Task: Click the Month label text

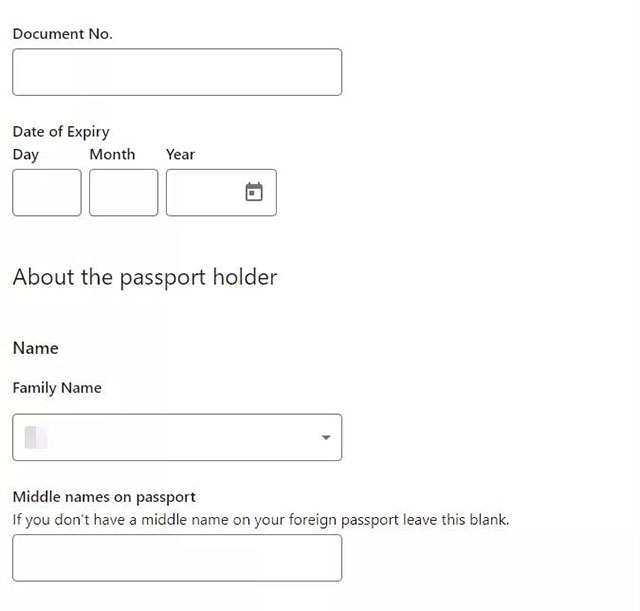Action: pos(112,154)
